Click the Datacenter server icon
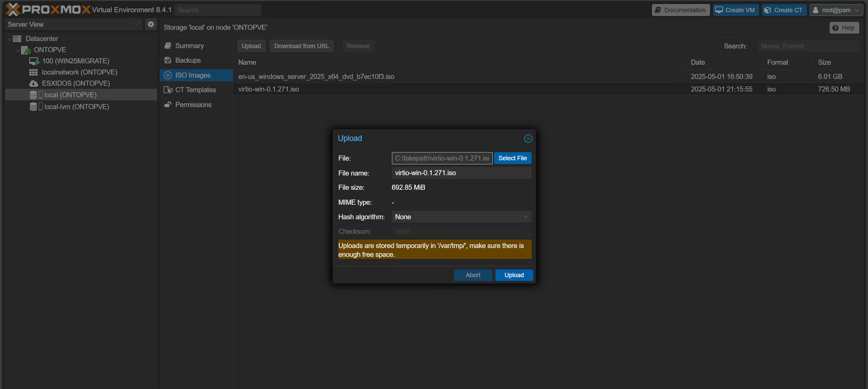The height and width of the screenshot is (389, 868). pyautogui.click(x=17, y=39)
